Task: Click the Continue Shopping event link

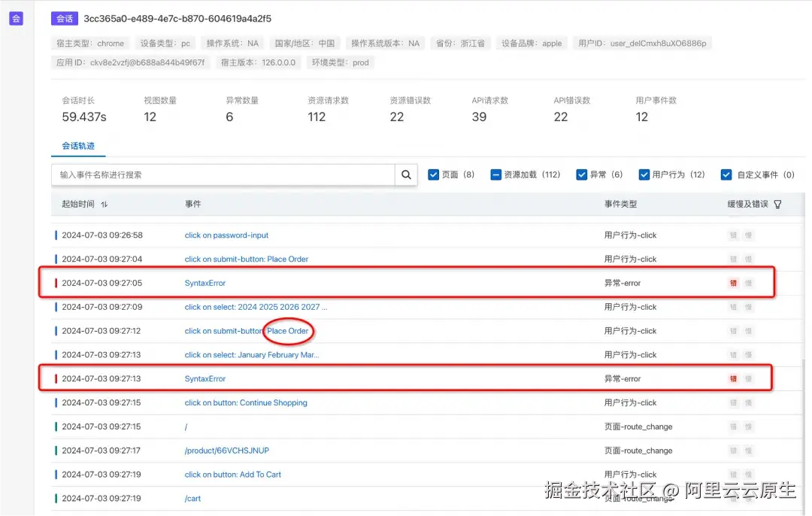Action: [246, 402]
